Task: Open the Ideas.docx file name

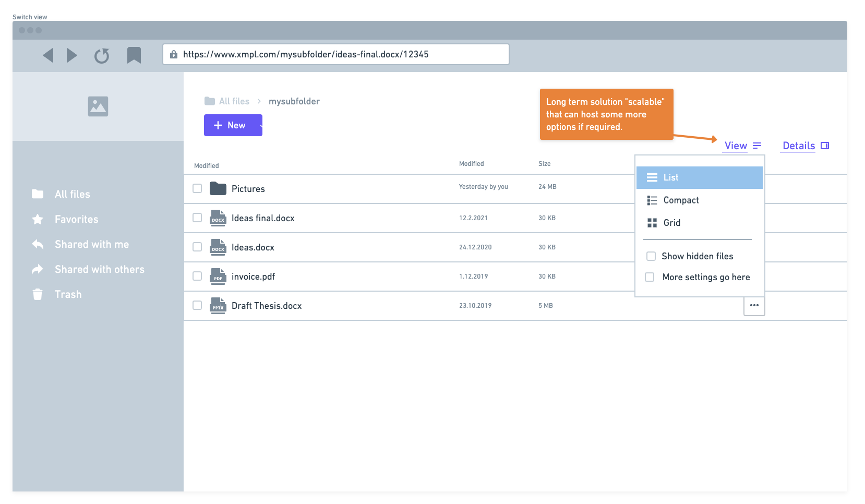Action: click(x=253, y=247)
